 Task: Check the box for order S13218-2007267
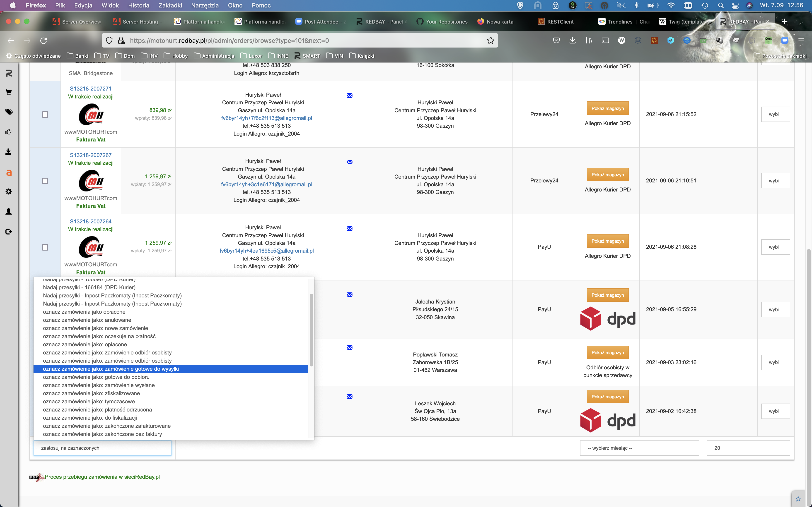(x=45, y=181)
